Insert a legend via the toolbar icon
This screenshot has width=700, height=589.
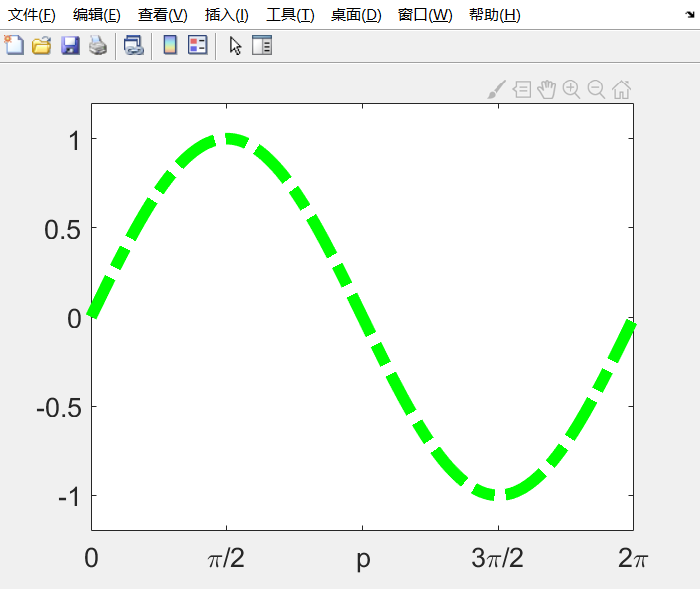coord(198,45)
